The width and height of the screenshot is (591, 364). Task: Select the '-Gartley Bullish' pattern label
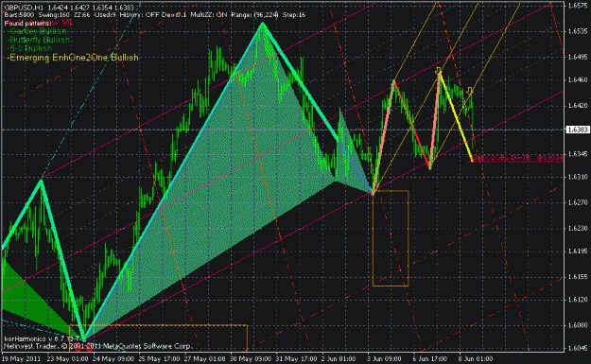tap(37, 31)
